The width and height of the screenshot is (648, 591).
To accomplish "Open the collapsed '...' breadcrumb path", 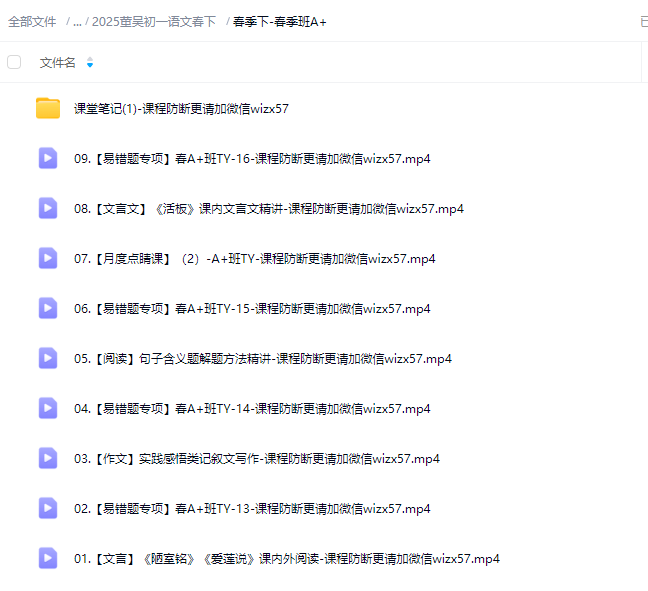I will pos(77,21).
